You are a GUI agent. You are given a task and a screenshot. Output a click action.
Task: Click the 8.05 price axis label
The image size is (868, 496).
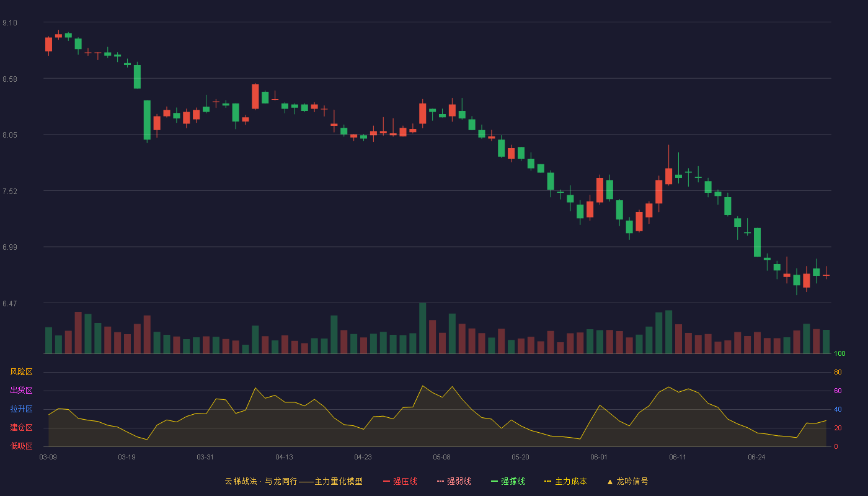[x=10, y=135]
